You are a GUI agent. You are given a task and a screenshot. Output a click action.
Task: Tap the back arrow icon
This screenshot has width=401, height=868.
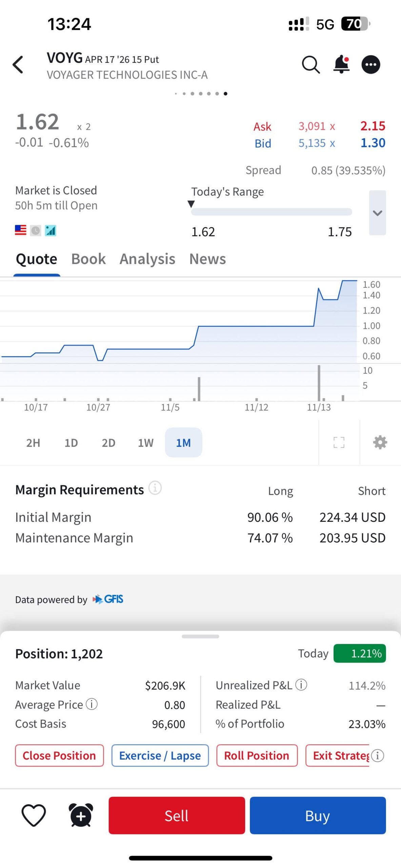(x=18, y=65)
